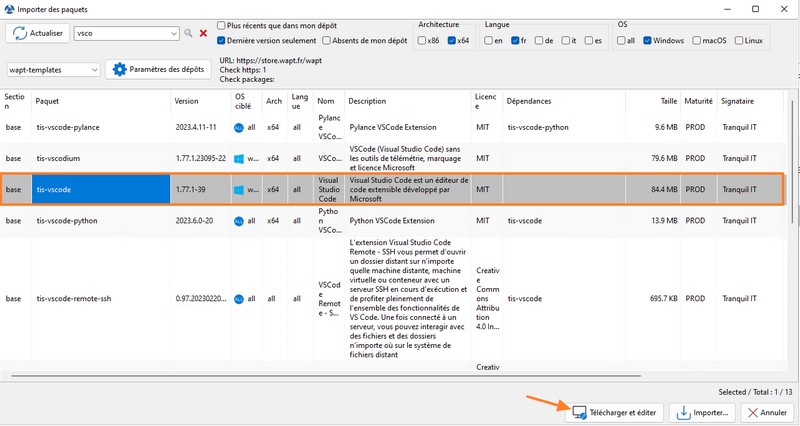800x426 pixels.
Task: Enable Plus récents que dans mon dépôt
Action: pos(220,24)
